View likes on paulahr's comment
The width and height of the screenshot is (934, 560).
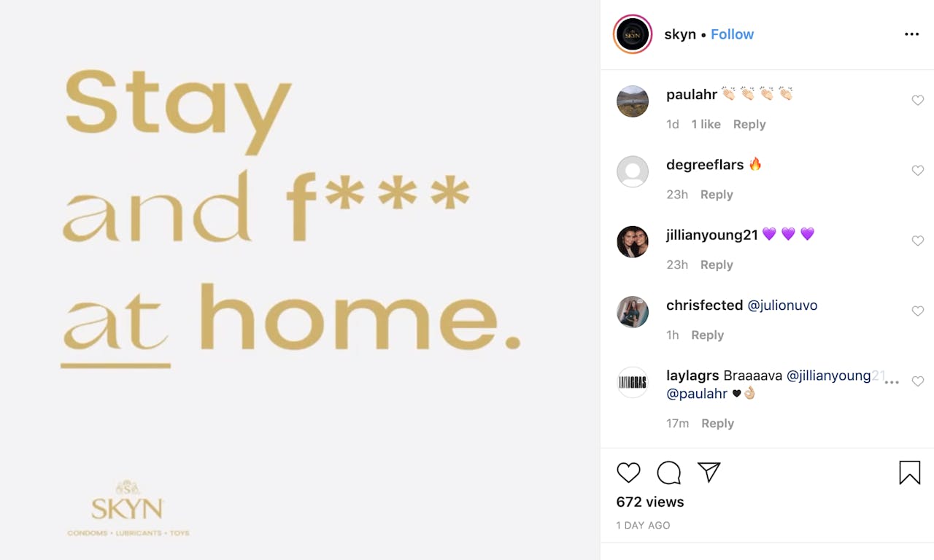[706, 125]
